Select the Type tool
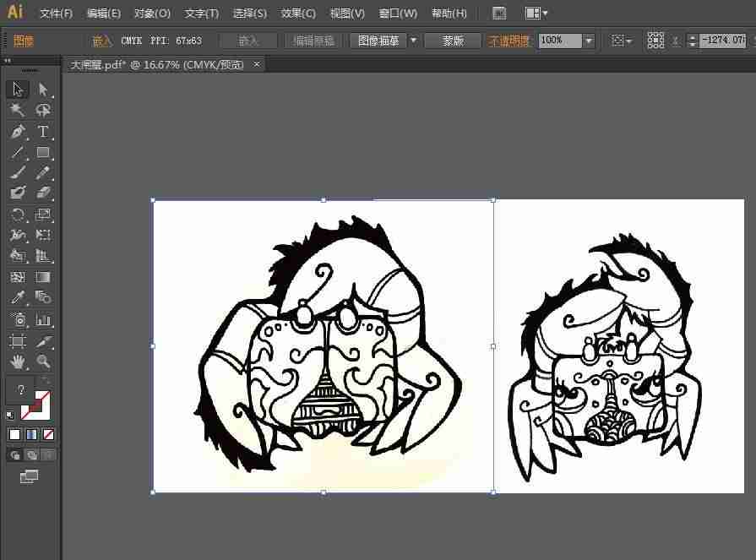Screen dimensions: 756x560 coord(43,132)
